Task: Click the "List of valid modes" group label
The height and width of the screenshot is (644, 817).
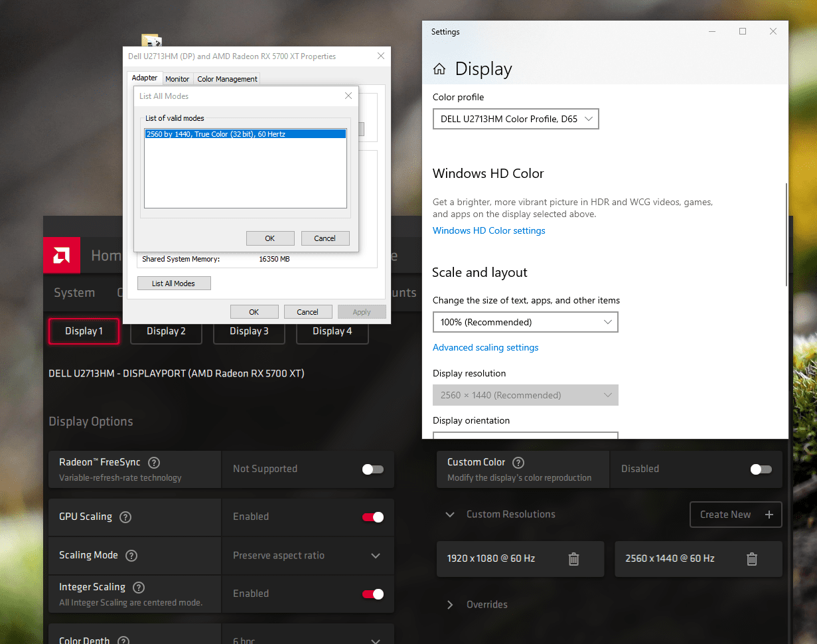Action: (175, 118)
